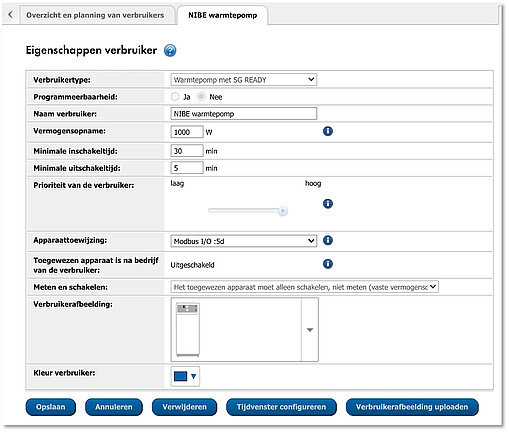
Task: Select Nee for Programmeerbaarheid
Action: 201,97
